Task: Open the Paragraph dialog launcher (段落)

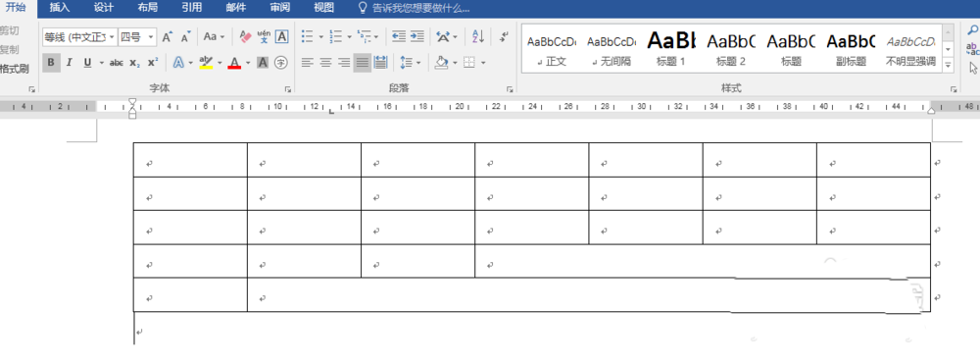Action: (510, 89)
